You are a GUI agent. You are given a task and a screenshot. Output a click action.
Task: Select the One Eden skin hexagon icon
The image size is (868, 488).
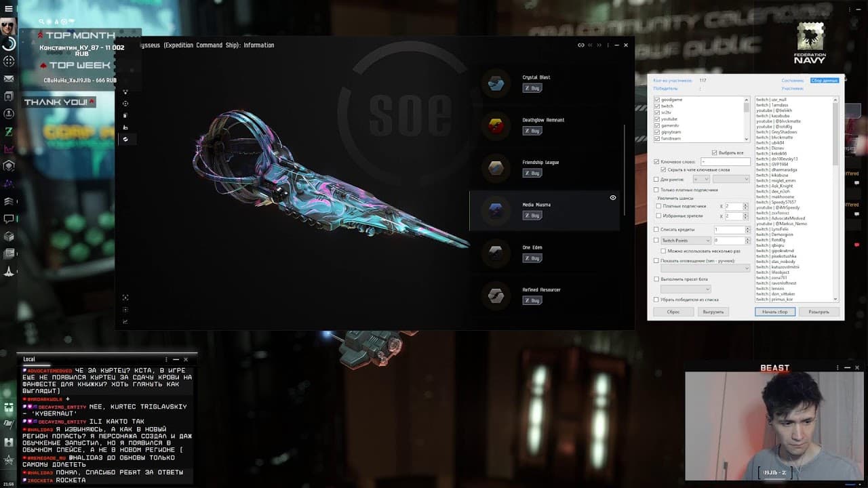click(496, 253)
